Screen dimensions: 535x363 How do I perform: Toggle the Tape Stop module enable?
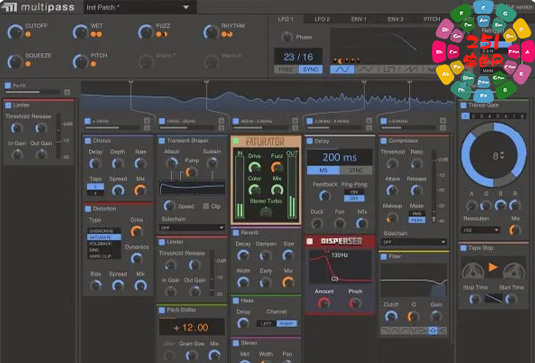463,248
